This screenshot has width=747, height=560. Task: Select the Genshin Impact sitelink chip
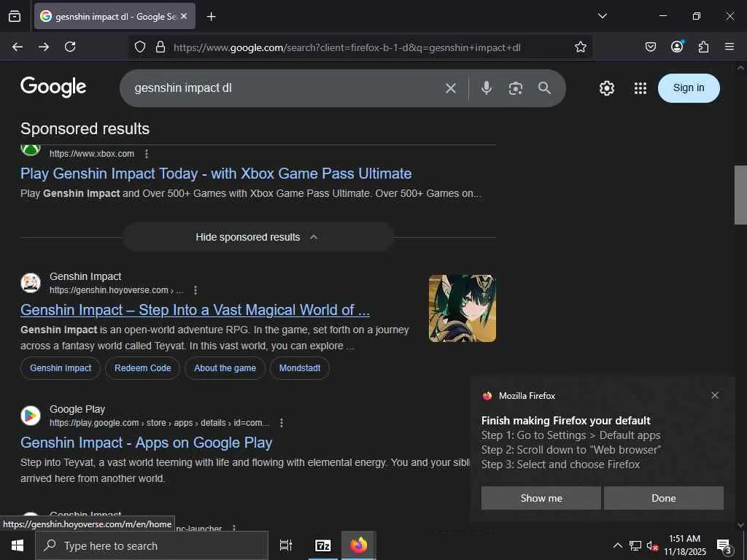pos(61,368)
